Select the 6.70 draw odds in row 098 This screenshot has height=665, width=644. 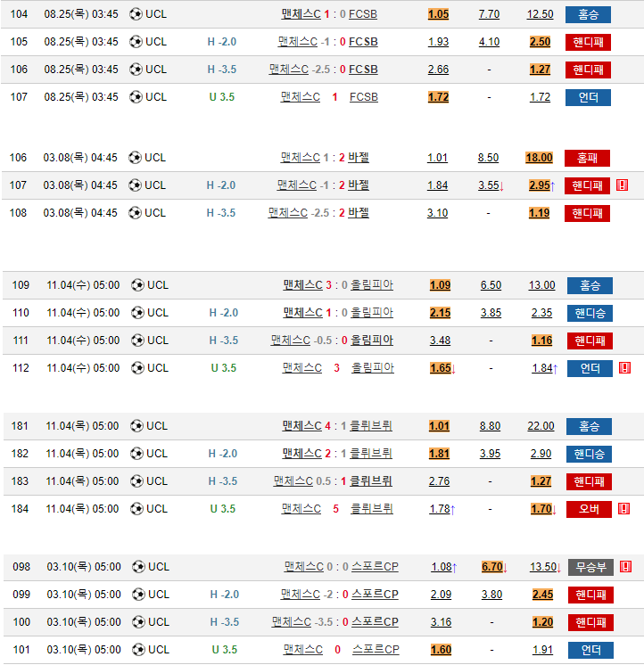(x=491, y=567)
